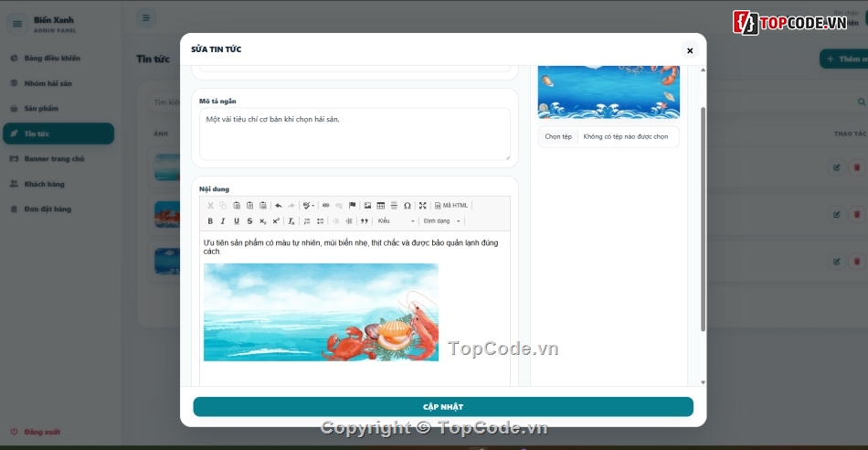The height and width of the screenshot is (450, 868).
Task: Click the Paste icon in the editor
Action: (237, 206)
